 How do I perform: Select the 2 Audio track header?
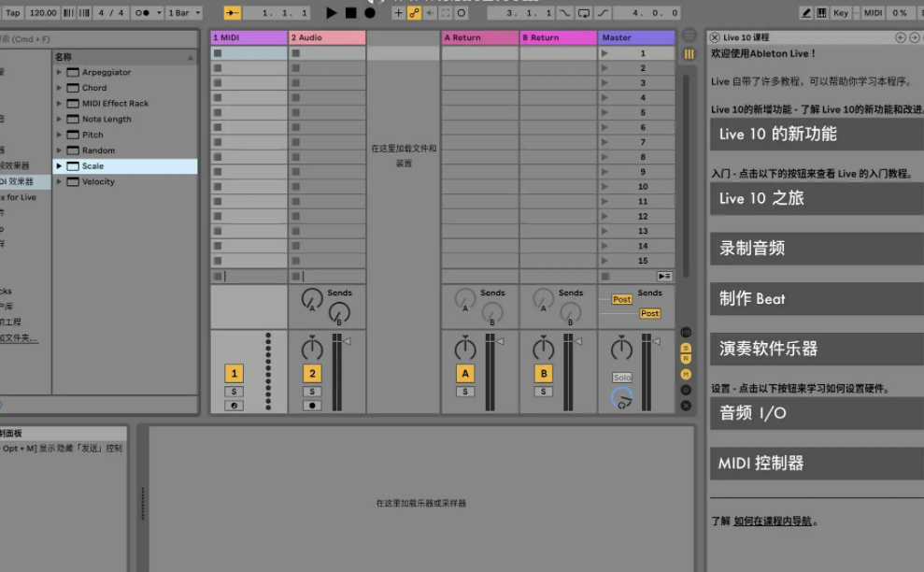(327, 37)
